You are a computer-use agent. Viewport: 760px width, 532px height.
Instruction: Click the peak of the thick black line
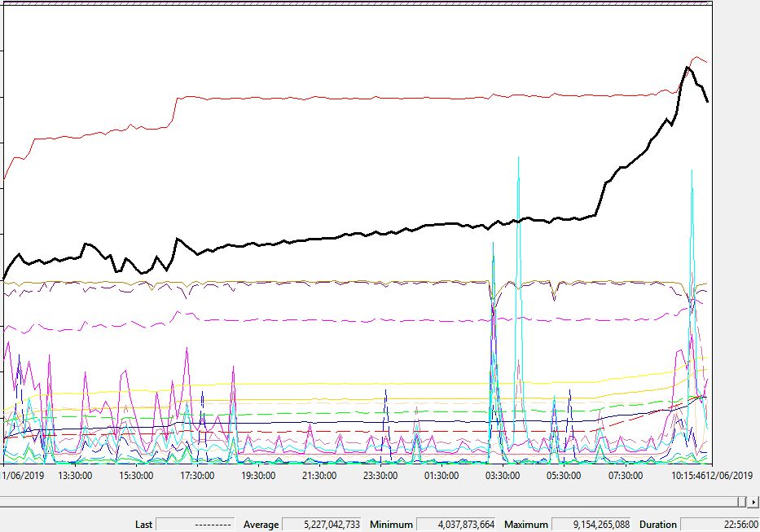(x=687, y=67)
